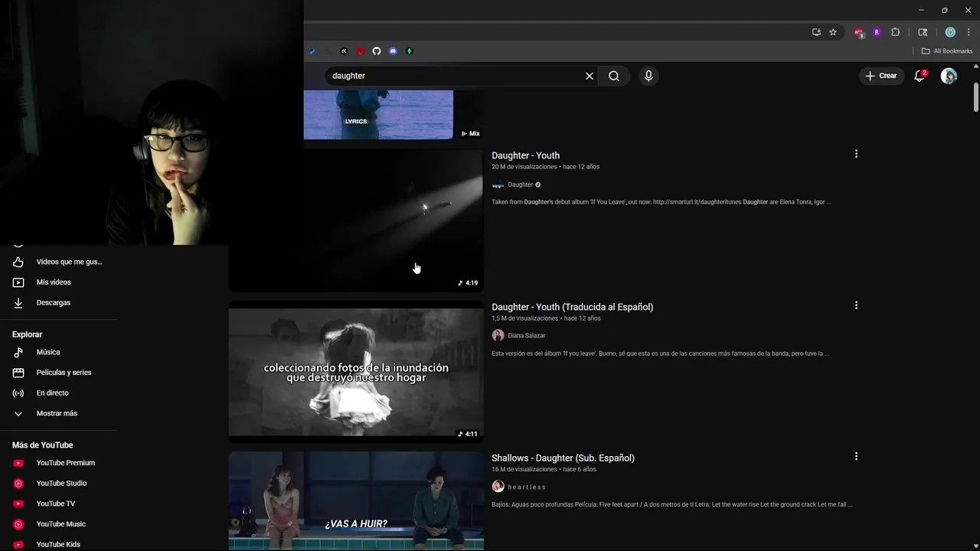Viewport: 980px width, 551px height.
Task: Click '20 M de visualizaciones' text
Action: pyautogui.click(x=524, y=167)
